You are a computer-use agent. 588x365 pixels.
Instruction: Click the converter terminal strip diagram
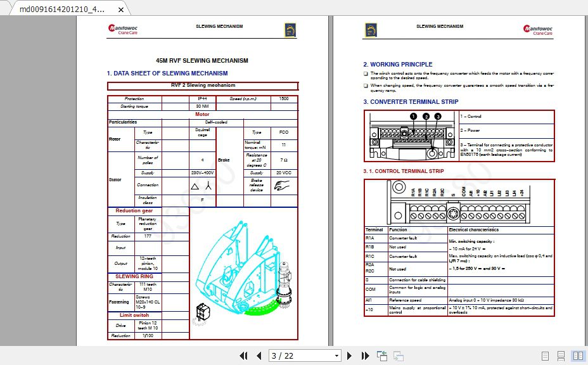click(x=412, y=136)
